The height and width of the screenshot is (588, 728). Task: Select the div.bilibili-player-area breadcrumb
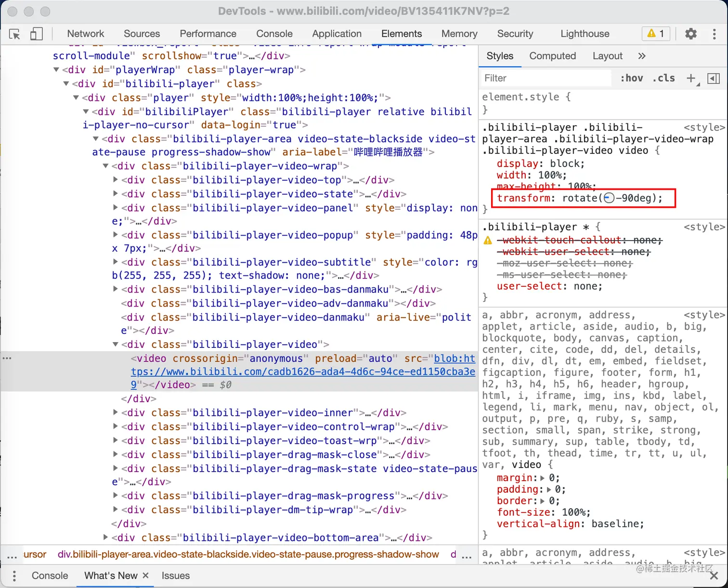[x=248, y=554]
